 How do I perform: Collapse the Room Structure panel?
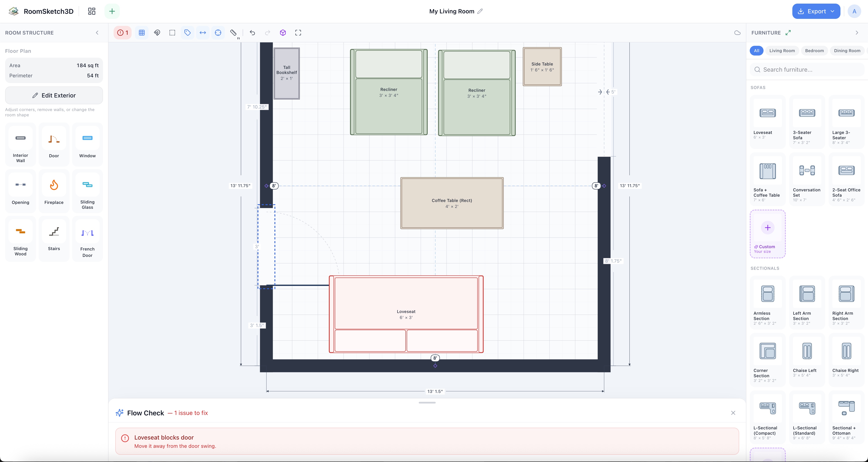(x=97, y=33)
